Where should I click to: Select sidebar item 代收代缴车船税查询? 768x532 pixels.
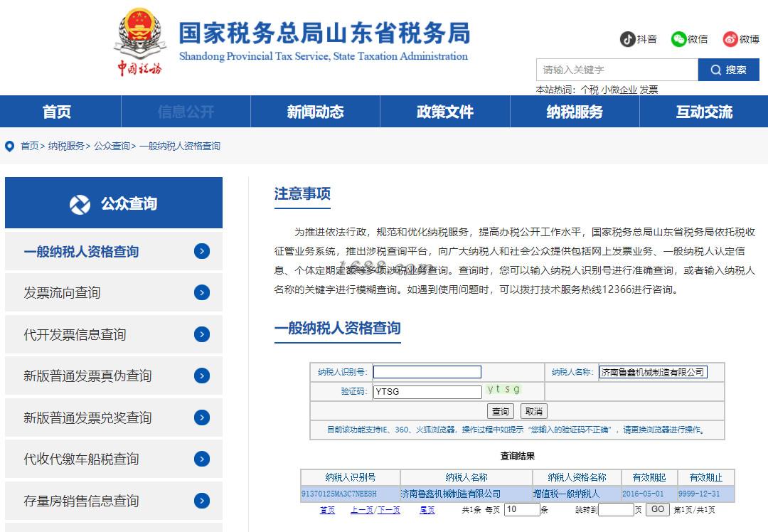[114, 459]
